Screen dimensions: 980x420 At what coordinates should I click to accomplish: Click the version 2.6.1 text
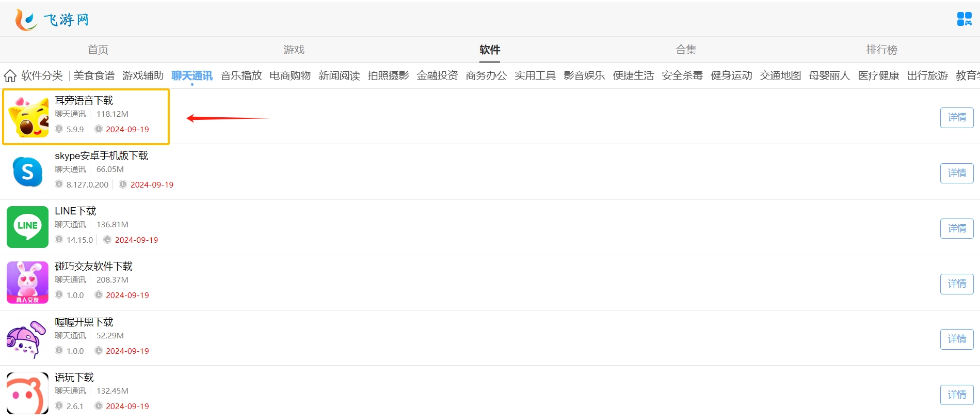[x=75, y=406]
